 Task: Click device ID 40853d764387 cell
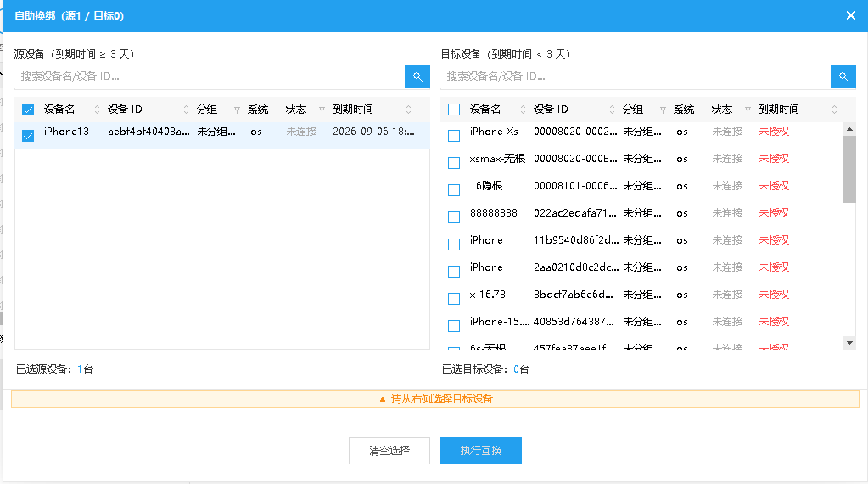point(574,321)
